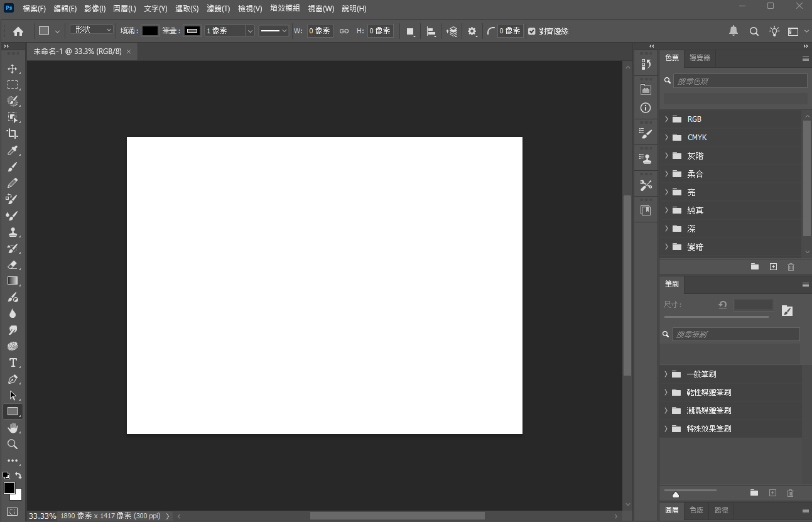Click the foreground color swatch
This screenshot has height=522, width=812.
(x=9, y=488)
